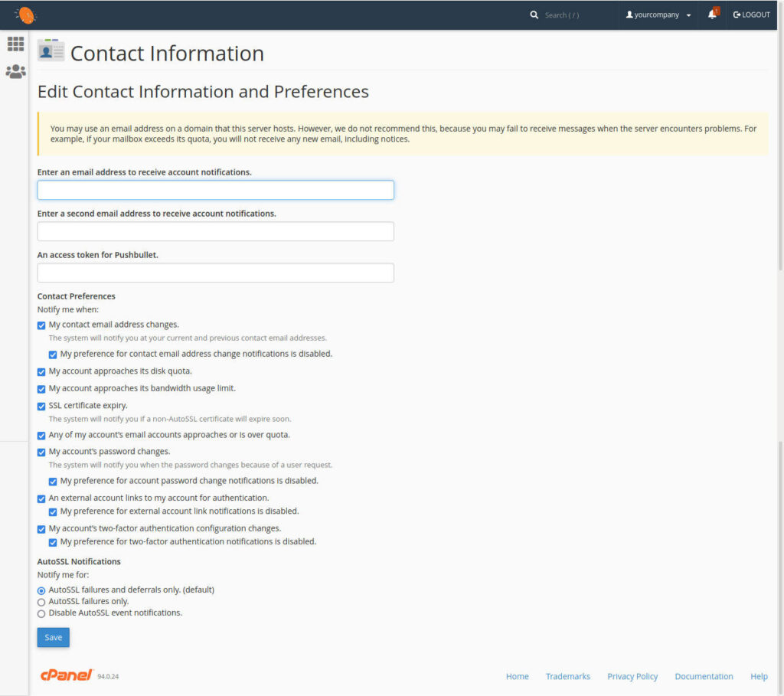Toggle SSL certificate expiry notification
Viewport: 784px width, 696px height.
point(41,407)
